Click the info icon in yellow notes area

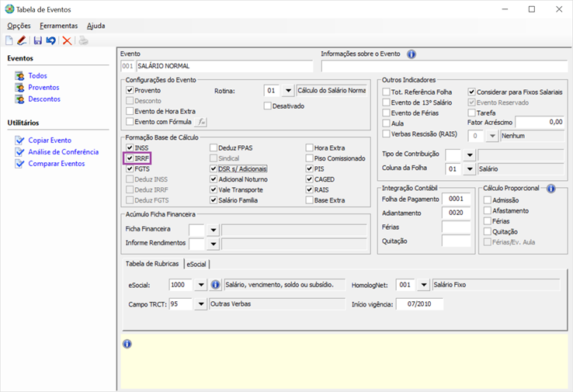click(x=127, y=344)
